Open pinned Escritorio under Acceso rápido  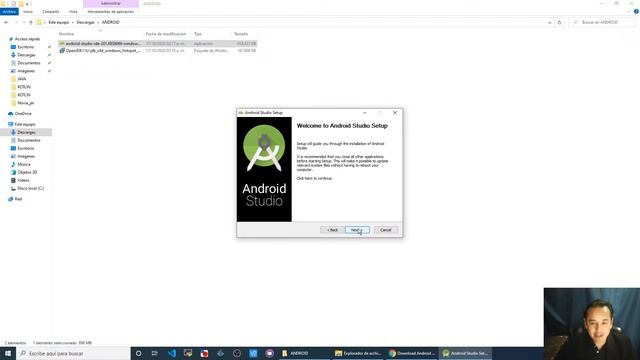click(25, 47)
